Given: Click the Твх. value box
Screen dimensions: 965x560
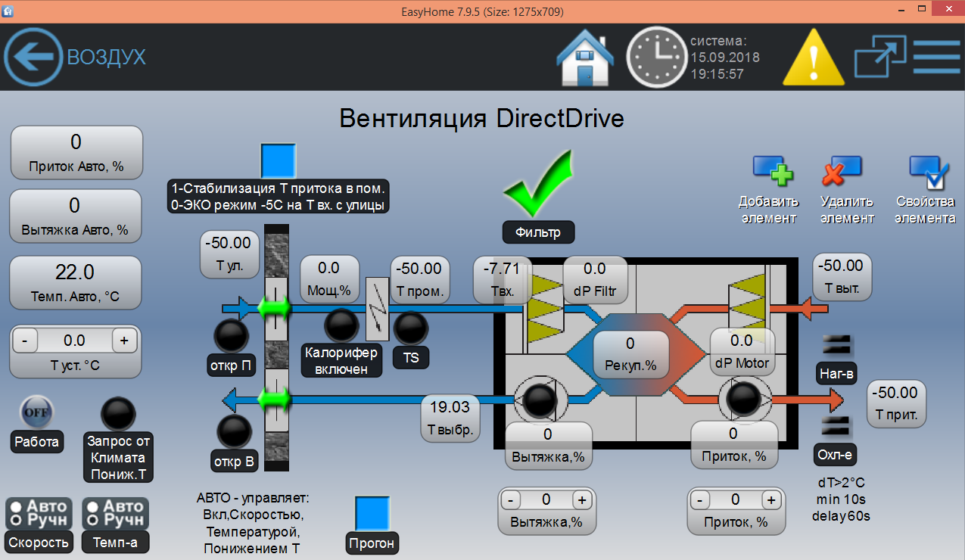Looking at the screenshot, I should point(502,279).
